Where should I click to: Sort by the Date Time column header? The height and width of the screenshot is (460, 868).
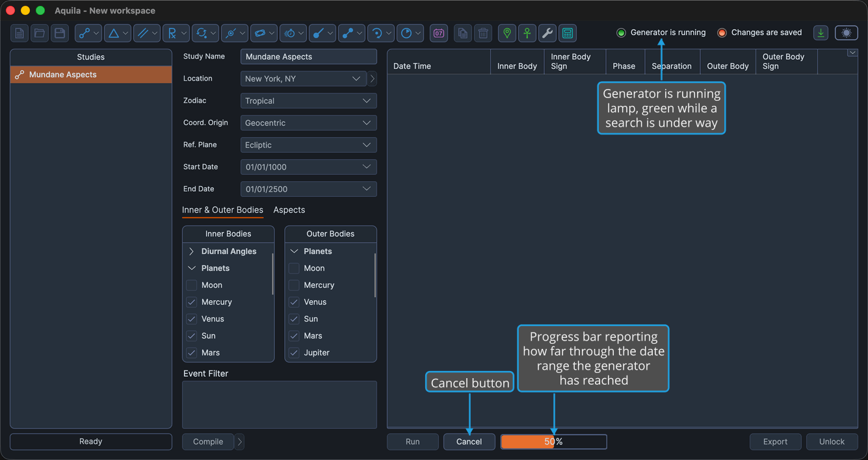coord(439,62)
